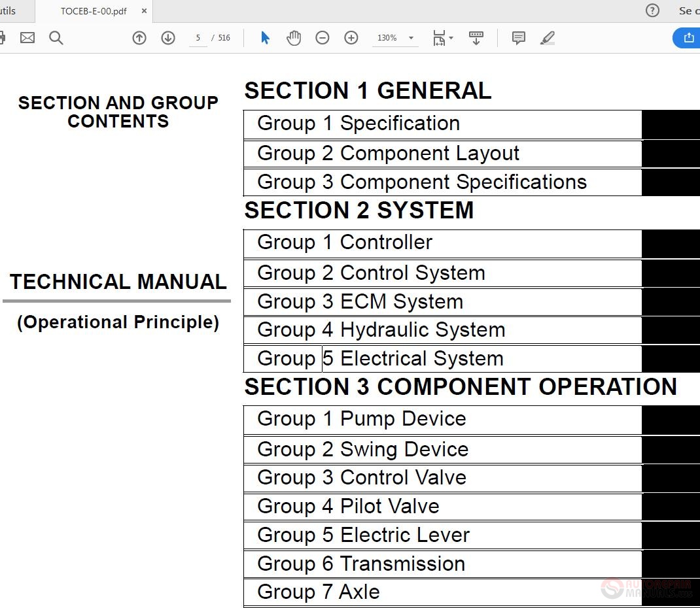Image resolution: width=700 pixels, height=608 pixels.
Task: Toggle fit-to-width page view
Action: (x=438, y=38)
